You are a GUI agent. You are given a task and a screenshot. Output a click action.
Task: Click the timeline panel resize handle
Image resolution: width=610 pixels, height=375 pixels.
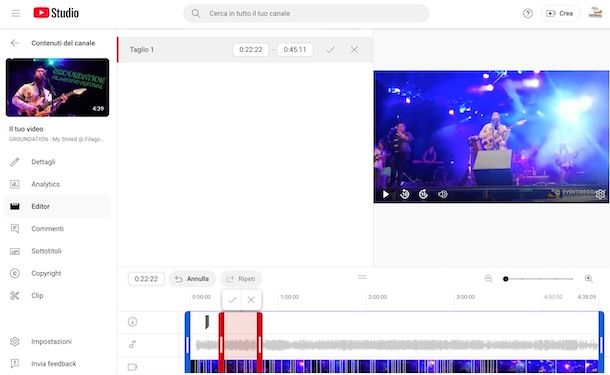(362, 277)
